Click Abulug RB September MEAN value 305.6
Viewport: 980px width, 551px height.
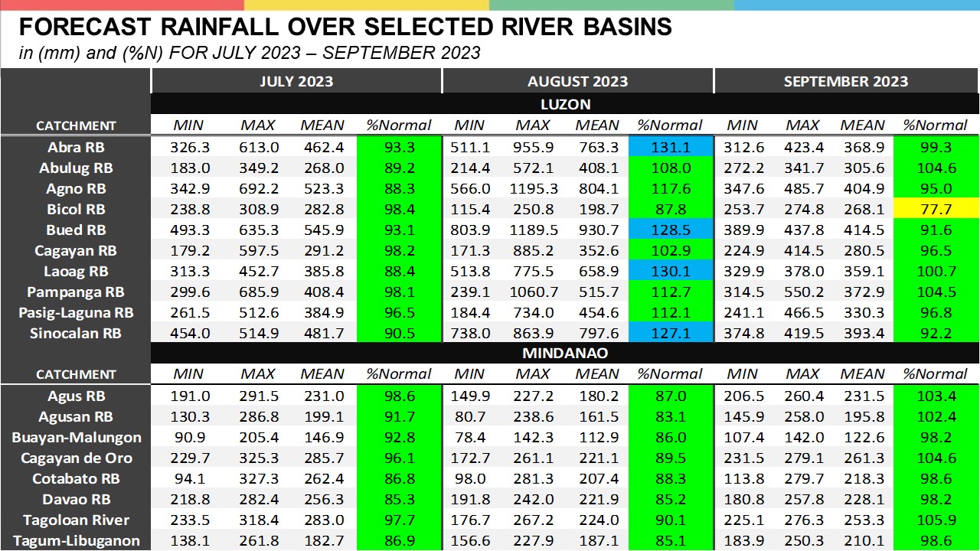(862, 168)
